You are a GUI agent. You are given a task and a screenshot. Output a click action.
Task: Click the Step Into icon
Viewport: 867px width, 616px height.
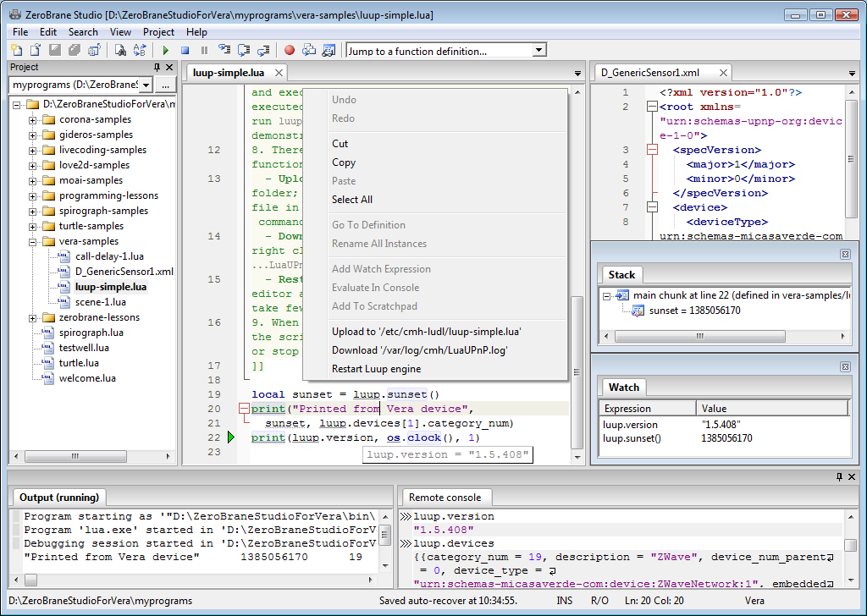point(224,50)
